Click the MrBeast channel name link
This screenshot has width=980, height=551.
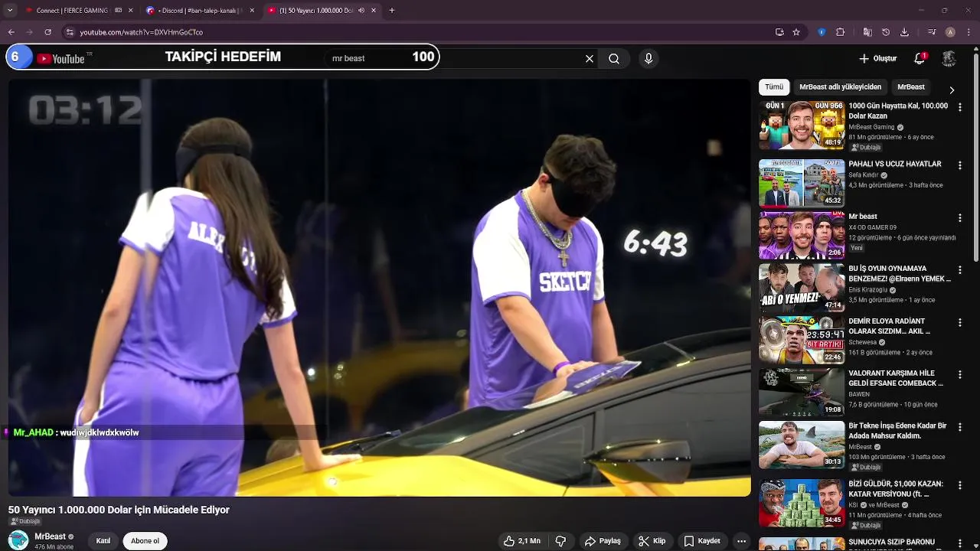(x=50, y=536)
